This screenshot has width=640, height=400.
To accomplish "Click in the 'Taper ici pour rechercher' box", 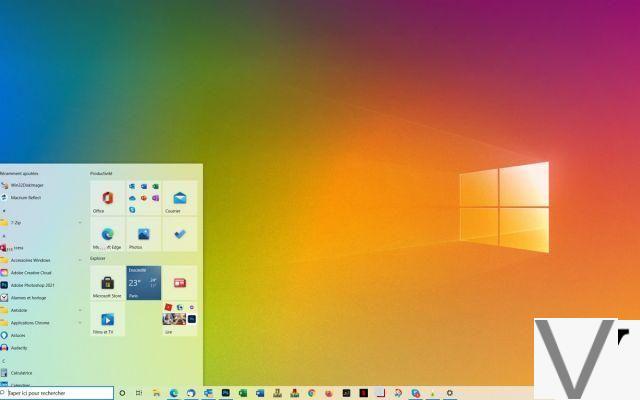I will pos(57,393).
